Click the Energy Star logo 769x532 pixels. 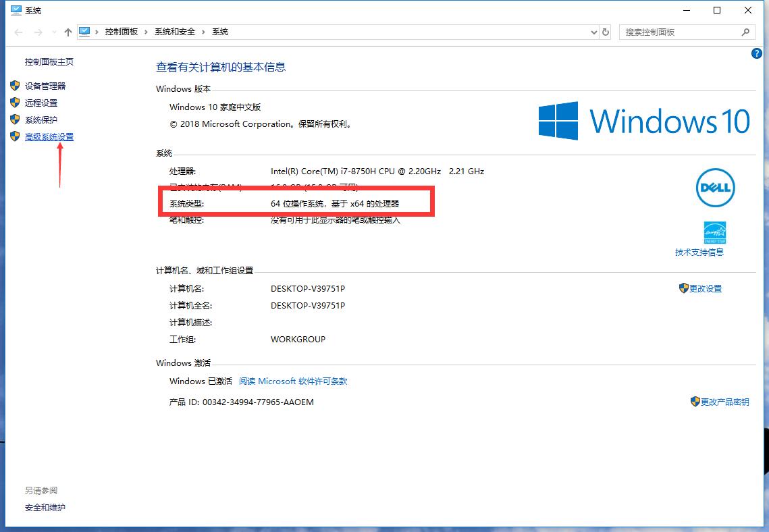click(714, 232)
